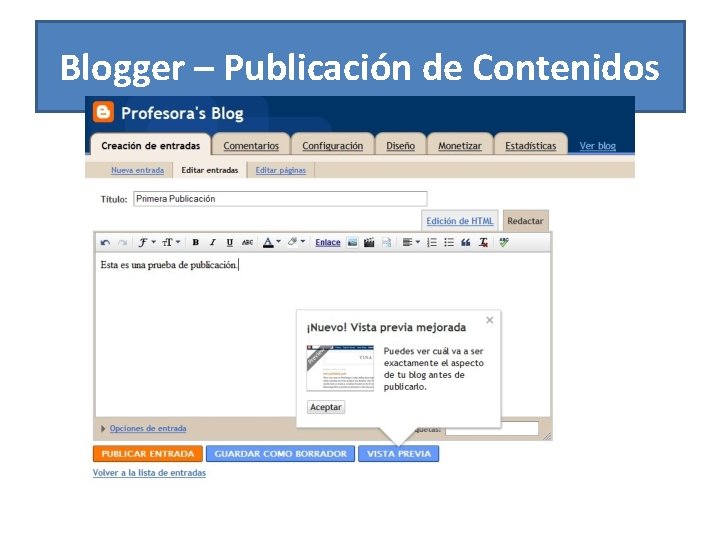Open the text color picker
The image size is (720, 540).
[x=271, y=242]
